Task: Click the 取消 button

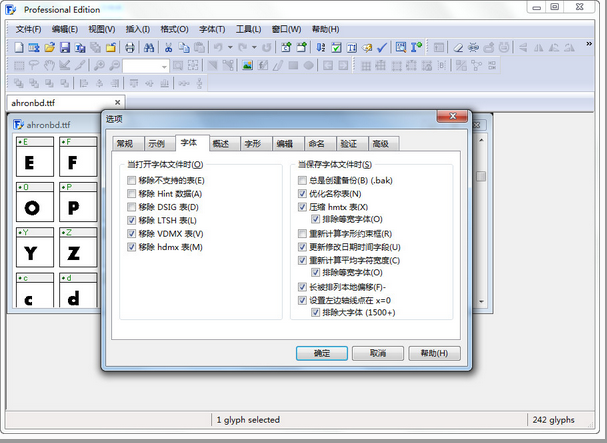Action: click(x=378, y=353)
